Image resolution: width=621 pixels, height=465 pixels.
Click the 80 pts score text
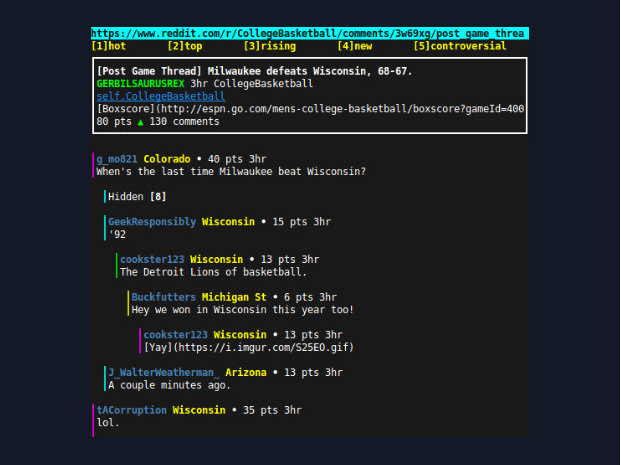coord(114,122)
